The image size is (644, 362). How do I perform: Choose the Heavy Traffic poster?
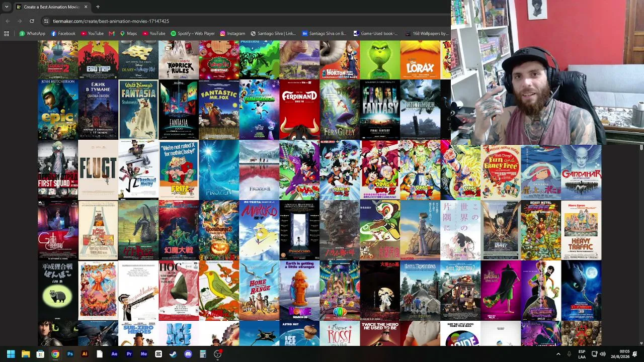point(581,230)
